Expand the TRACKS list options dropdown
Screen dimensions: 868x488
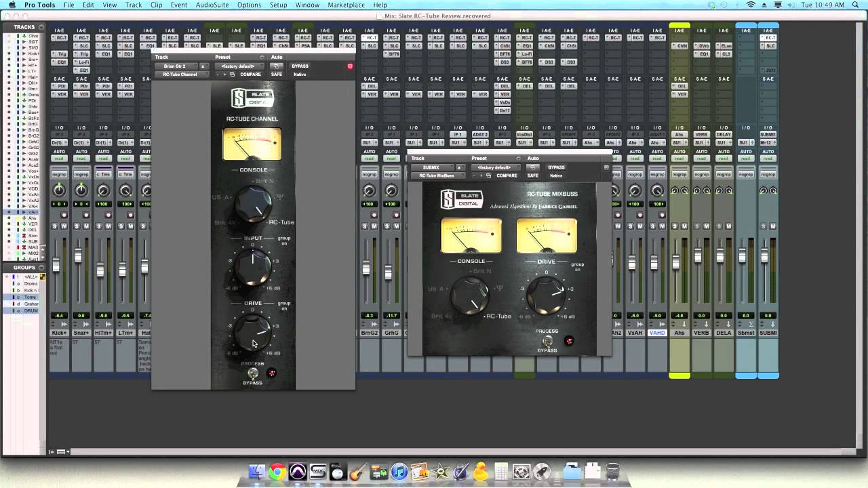(41, 27)
